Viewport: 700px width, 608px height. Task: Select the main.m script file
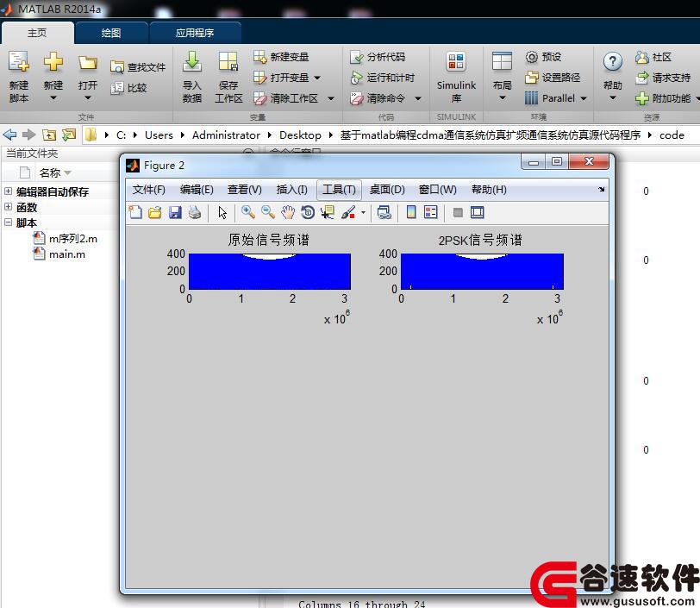[x=59, y=254]
